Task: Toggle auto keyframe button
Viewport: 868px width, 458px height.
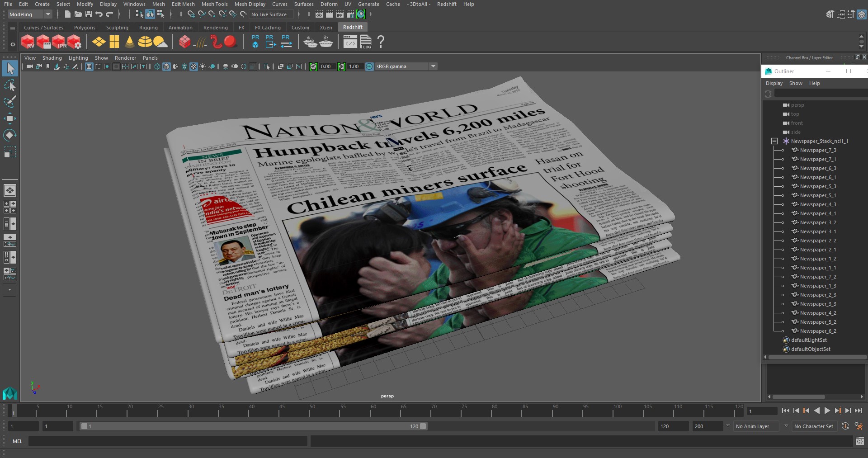Action: click(845, 426)
